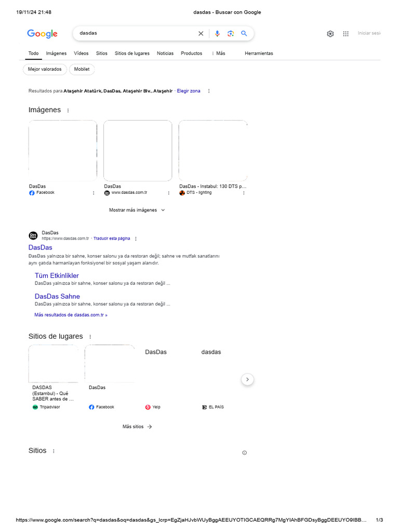Toggle the Mobilet filter chip

coord(82,69)
